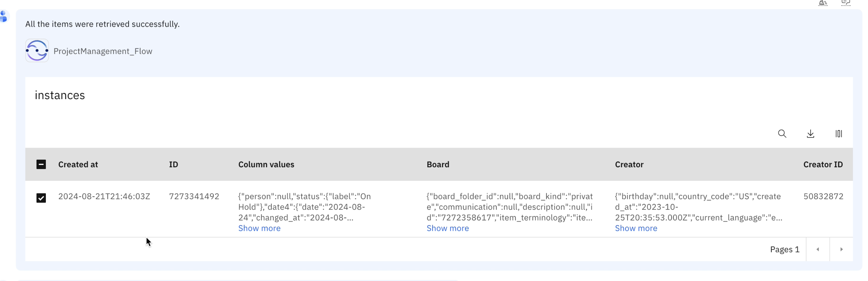The height and width of the screenshot is (281, 868).
Task: Expand Show more under Creator
Action: coord(636,228)
